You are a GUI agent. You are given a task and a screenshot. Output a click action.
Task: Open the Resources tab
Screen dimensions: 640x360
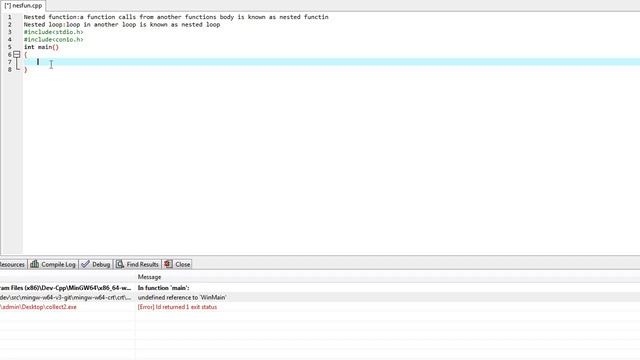pos(12,264)
